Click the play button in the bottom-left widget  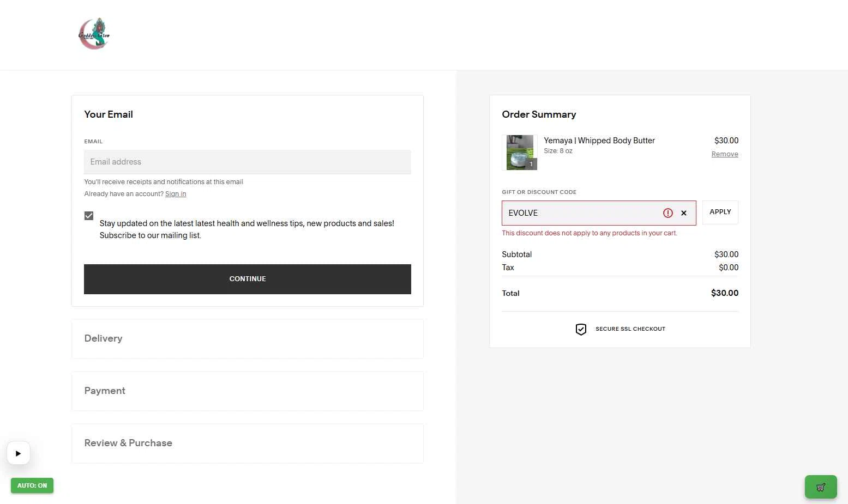point(19,453)
